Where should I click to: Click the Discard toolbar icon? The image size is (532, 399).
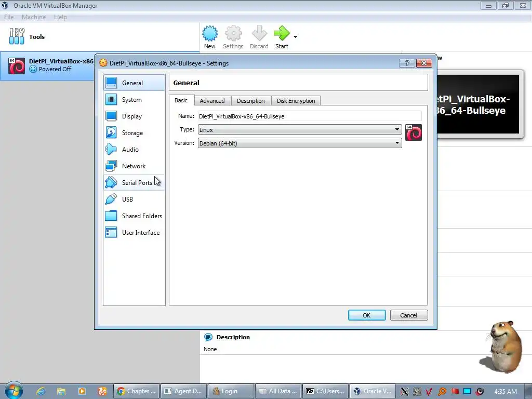[x=259, y=37]
